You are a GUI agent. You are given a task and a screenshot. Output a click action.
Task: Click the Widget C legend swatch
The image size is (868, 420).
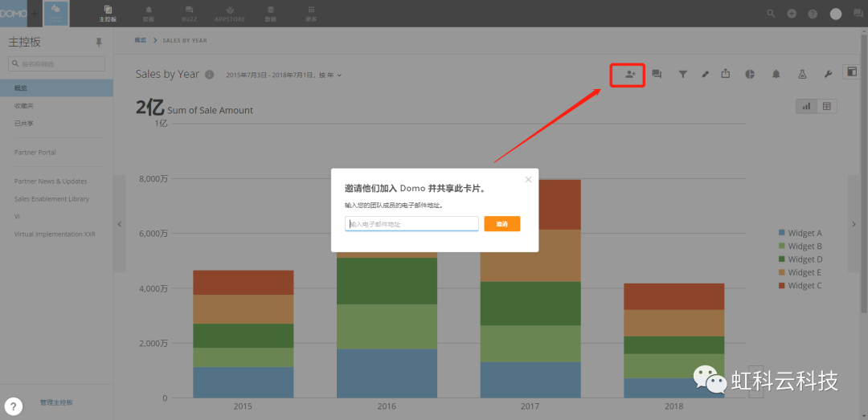click(782, 286)
